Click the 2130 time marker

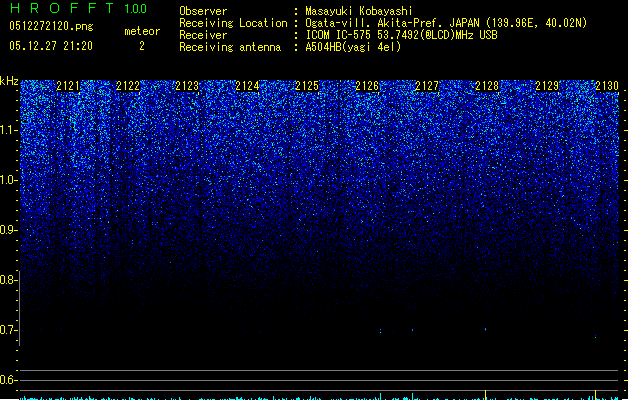point(607,86)
